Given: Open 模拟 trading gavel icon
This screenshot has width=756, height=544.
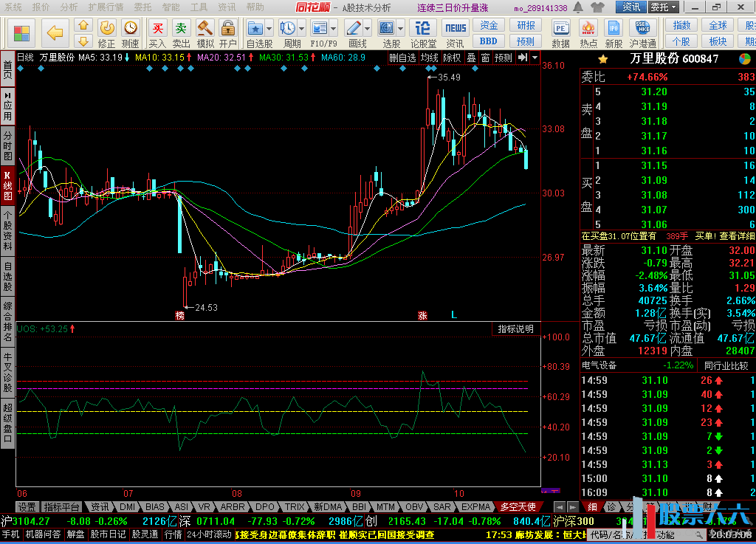Looking at the screenshot, I should 205,32.
